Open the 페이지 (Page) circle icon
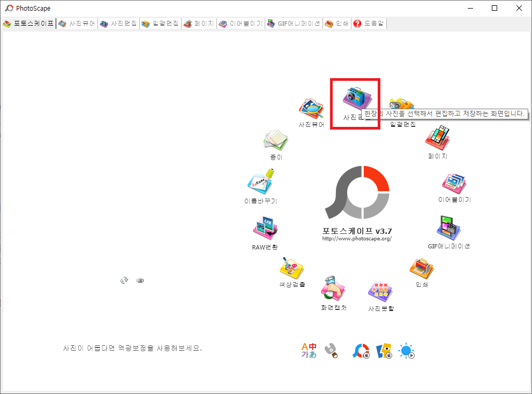The height and width of the screenshot is (394, 532). pos(437,138)
